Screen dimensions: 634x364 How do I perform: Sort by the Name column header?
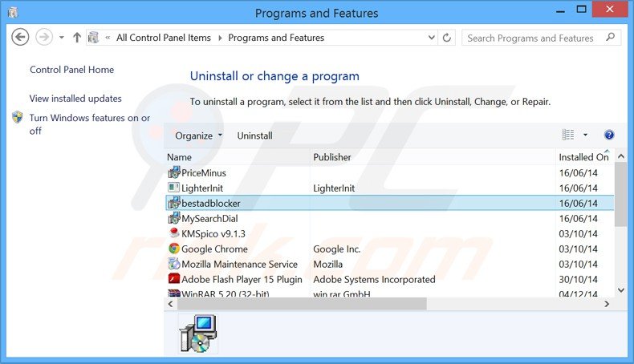click(x=179, y=157)
